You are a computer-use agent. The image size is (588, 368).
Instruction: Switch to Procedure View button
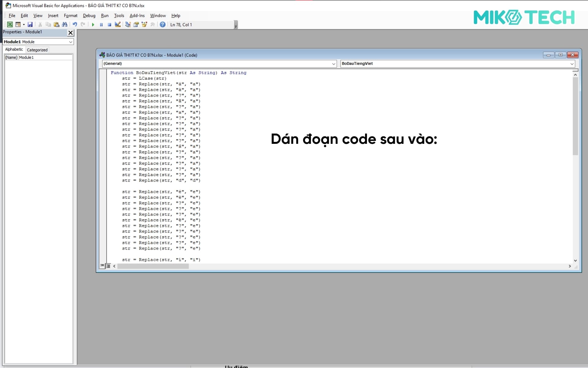coord(102,266)
